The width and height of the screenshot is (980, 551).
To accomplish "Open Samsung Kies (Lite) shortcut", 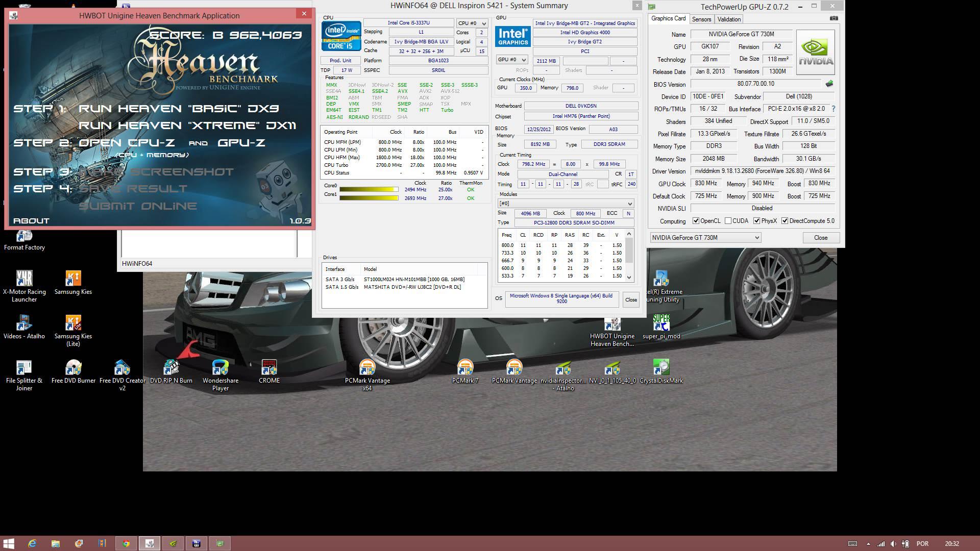I will (73, 331).
